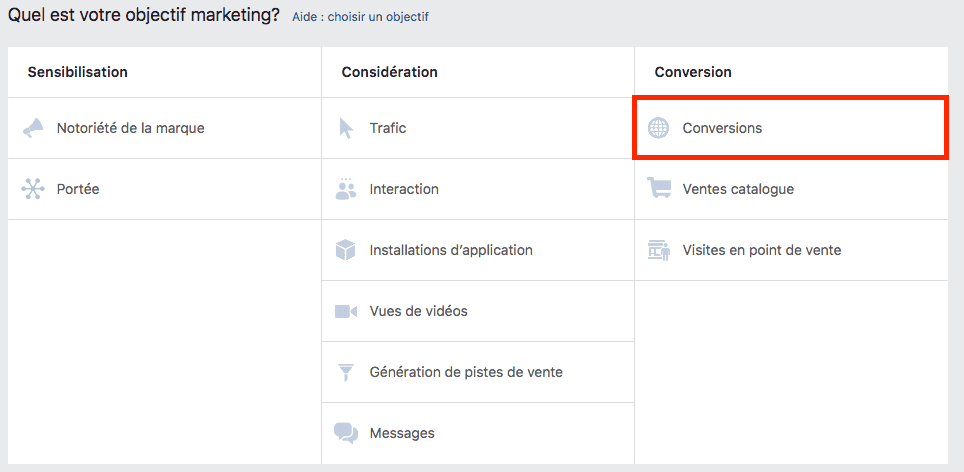964x472 pixels.
Task: Click the Trafic cursor arrow icon
Action: click(346, 128)
